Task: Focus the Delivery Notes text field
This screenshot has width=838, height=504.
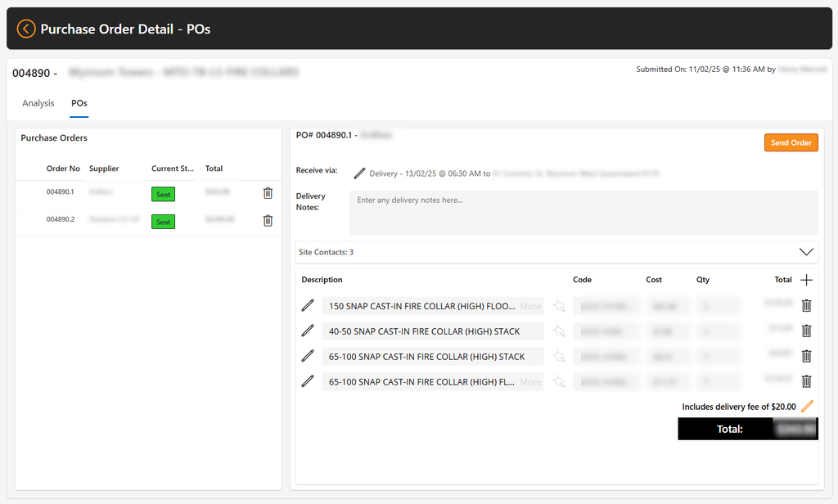Action: (x=583, y=212)
